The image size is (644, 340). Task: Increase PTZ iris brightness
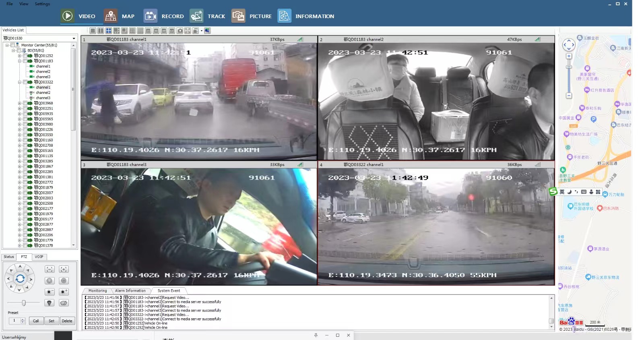pos(64,292)
